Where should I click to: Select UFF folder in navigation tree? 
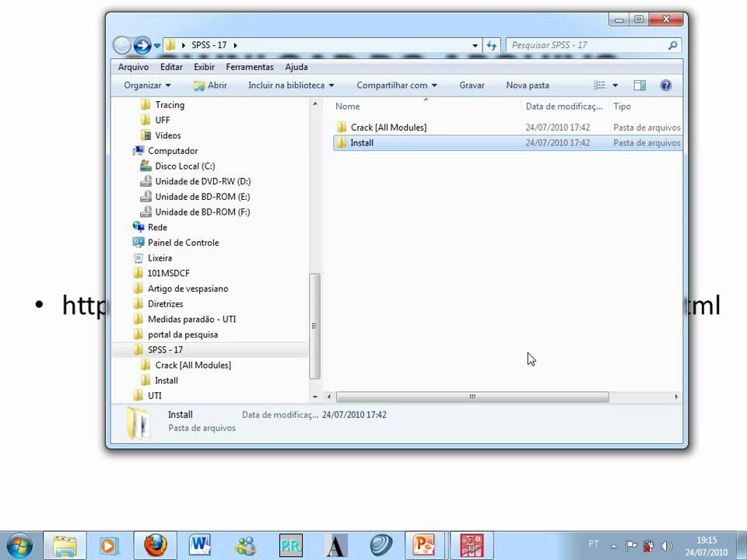(x=156, y=120)
